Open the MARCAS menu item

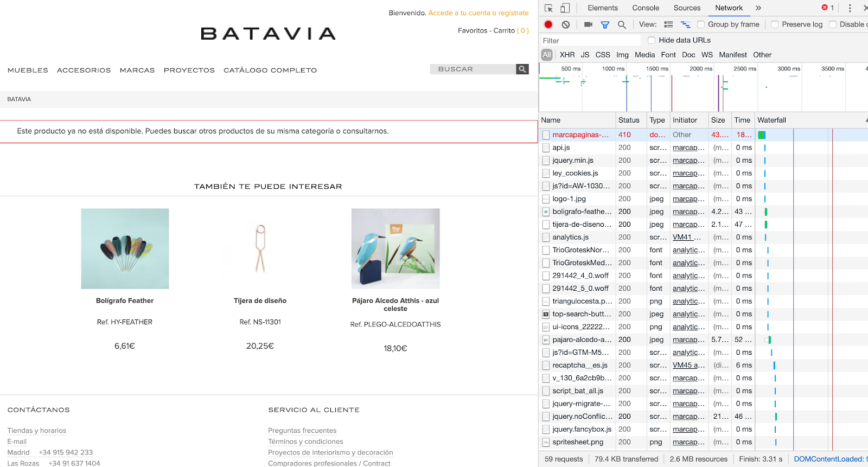pyautogui.click(x=137, y=70)
